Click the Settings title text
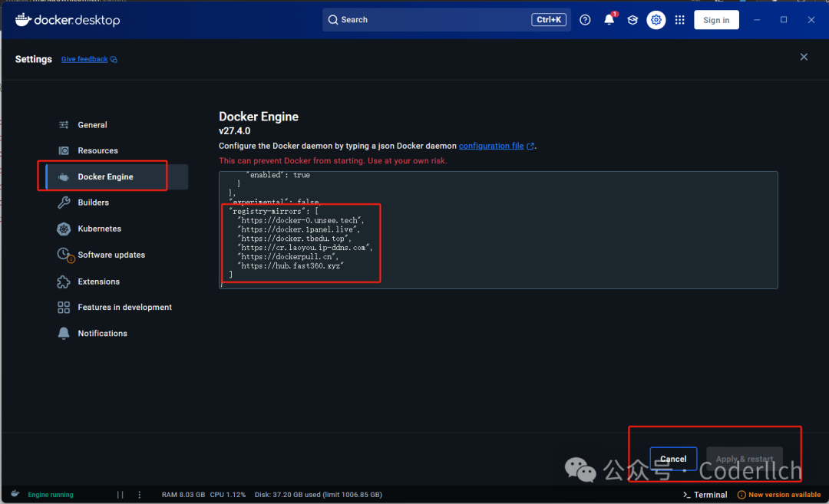 tap(33, 59)
